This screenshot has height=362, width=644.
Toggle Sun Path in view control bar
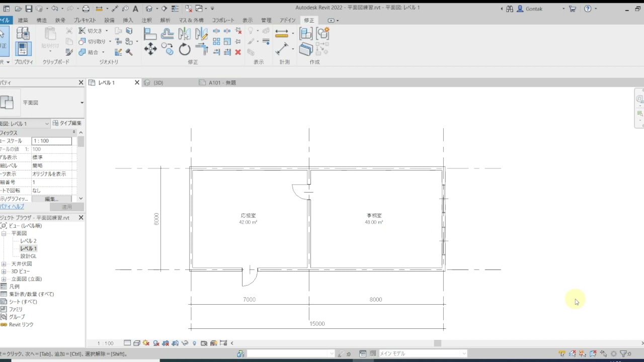coord(146,343)
